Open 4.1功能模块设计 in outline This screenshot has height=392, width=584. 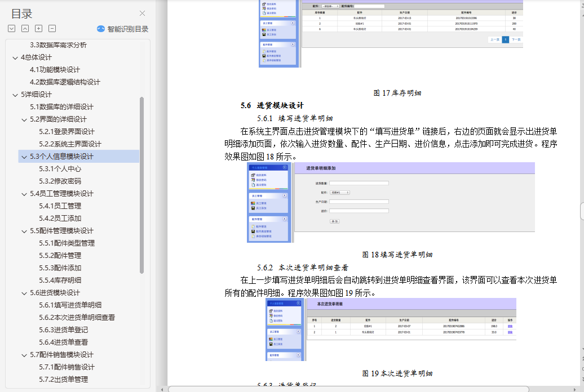coord(55,70)
